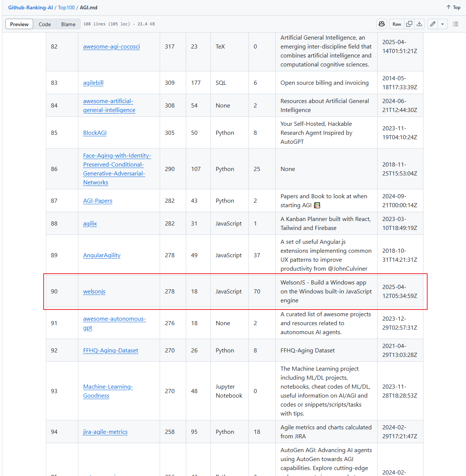View the Raw file
The height and width of the screenshot is (476, 466).
coord(397,24)
